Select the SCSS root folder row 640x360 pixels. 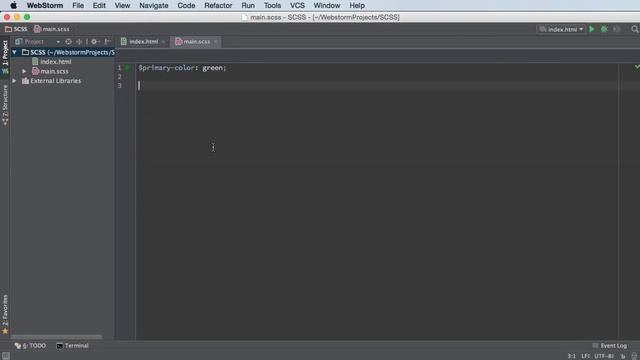pyautogui.click(x=62, y=52)
